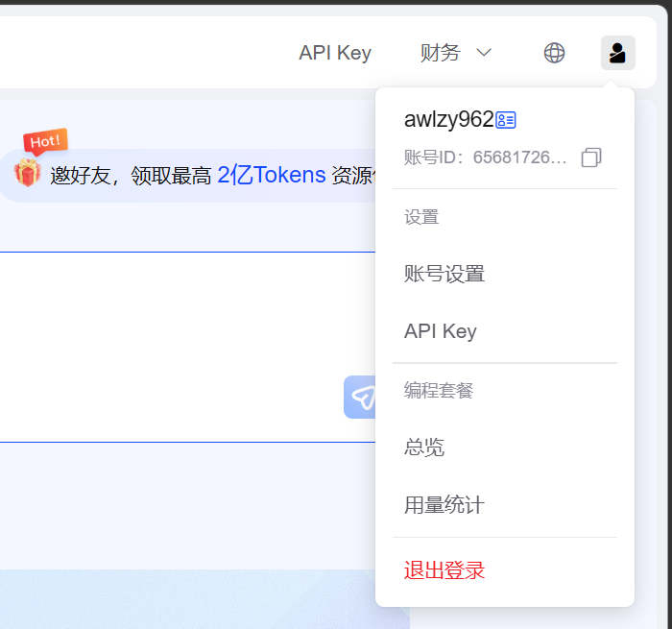The height and width of the screenshot is (629, 672).
Task: Click the gift box icon
Action: coord(27,174)
